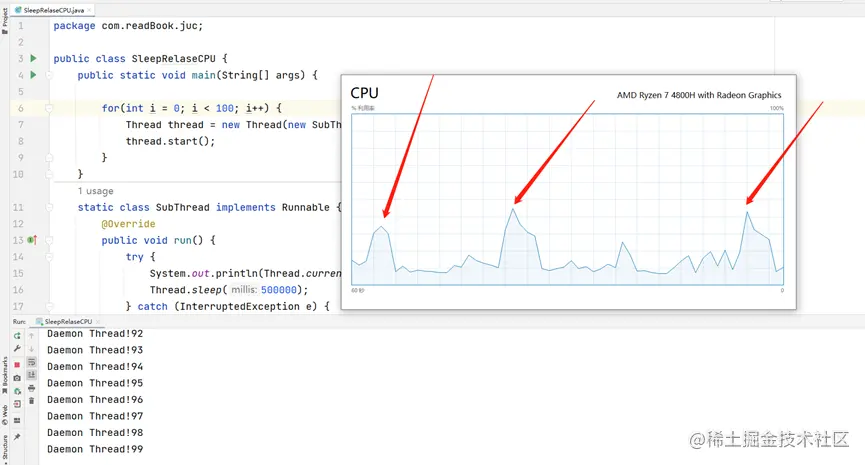Viewport: 865px width, 465px height.
Task: Click the 'millis:' parameter hint value 500000
Action: point(279,290)
